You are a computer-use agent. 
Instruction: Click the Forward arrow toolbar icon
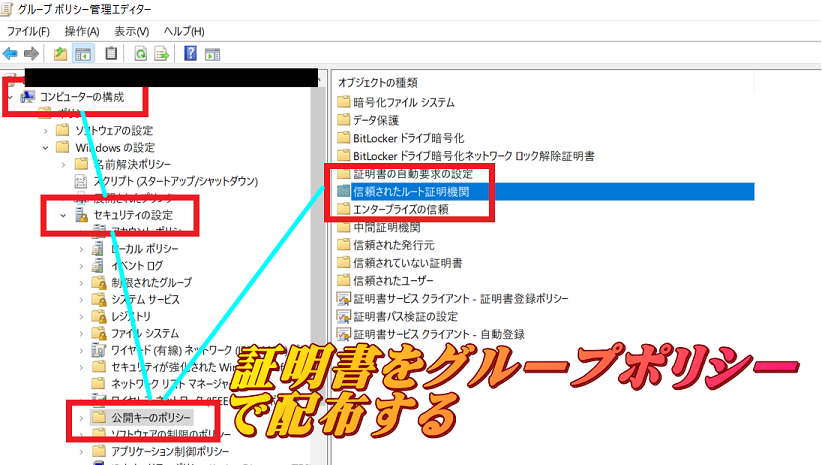31,53
